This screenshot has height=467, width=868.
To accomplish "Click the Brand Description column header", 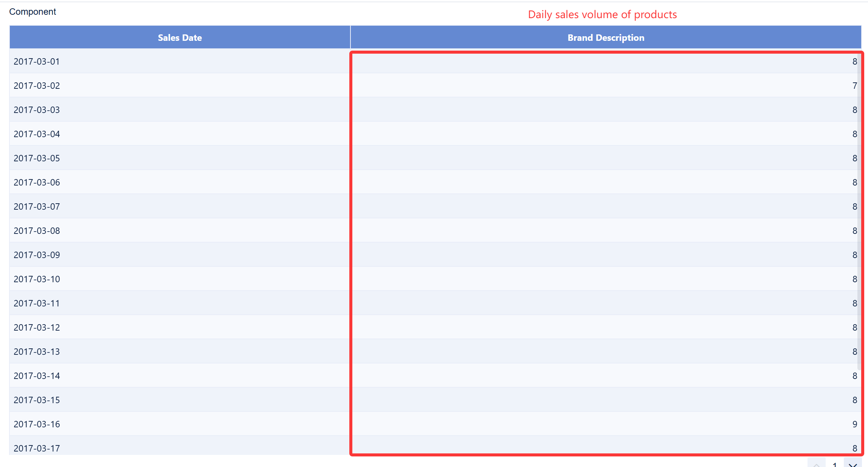I will (x=606, y=38).
